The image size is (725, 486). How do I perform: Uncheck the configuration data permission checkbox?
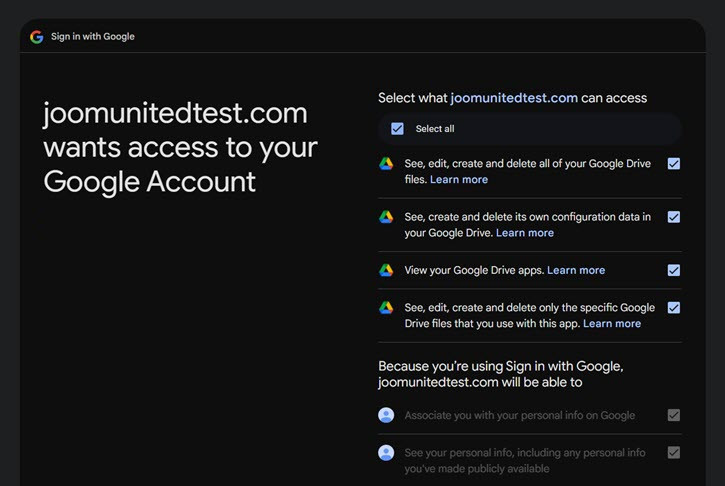point(674,217)
